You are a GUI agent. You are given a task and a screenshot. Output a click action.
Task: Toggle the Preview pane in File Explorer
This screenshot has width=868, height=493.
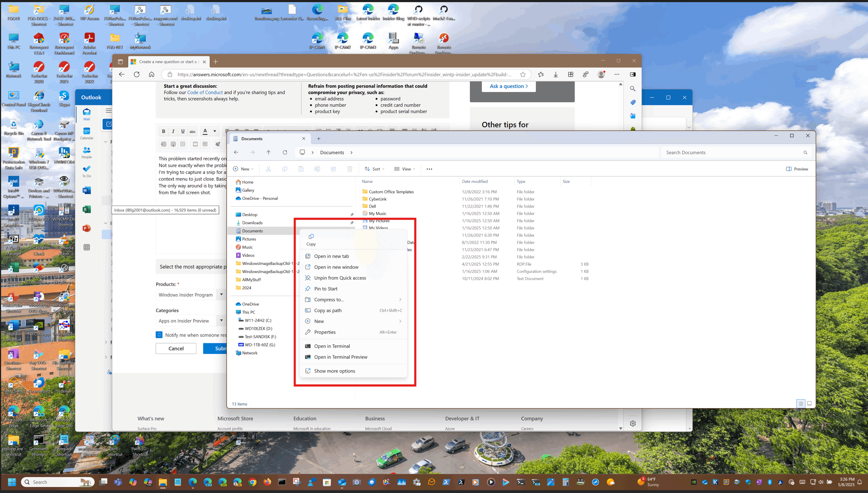[797, 169]
